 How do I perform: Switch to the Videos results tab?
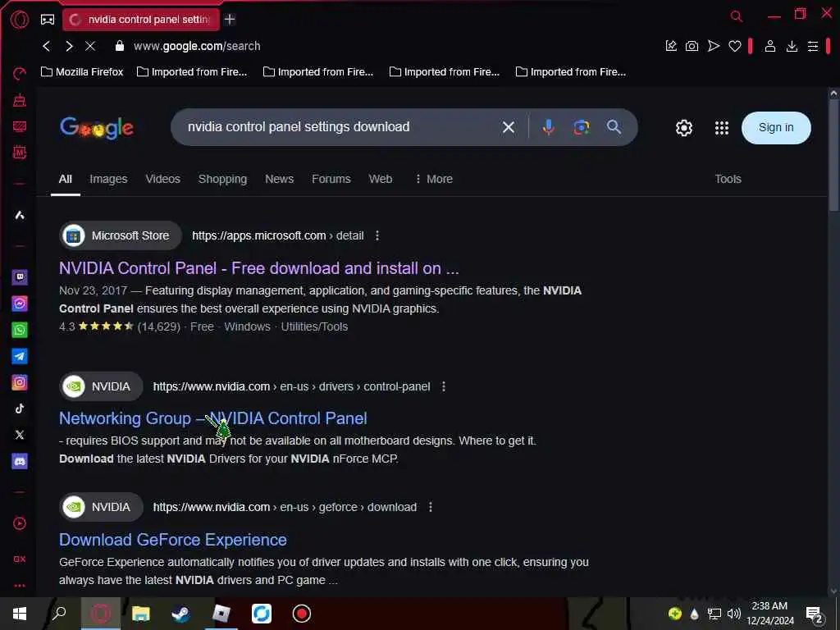[163, 179]
